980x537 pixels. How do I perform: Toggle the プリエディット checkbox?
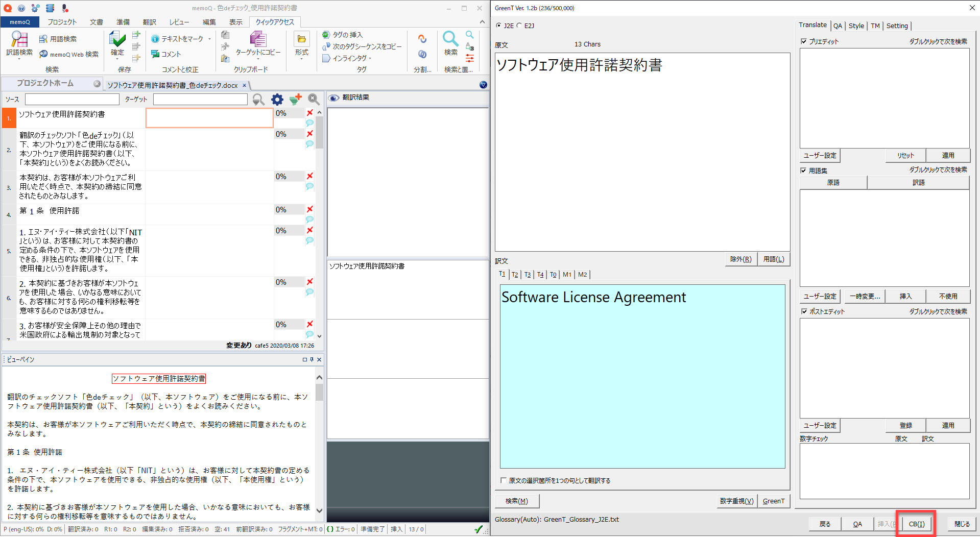pos(804,41)
